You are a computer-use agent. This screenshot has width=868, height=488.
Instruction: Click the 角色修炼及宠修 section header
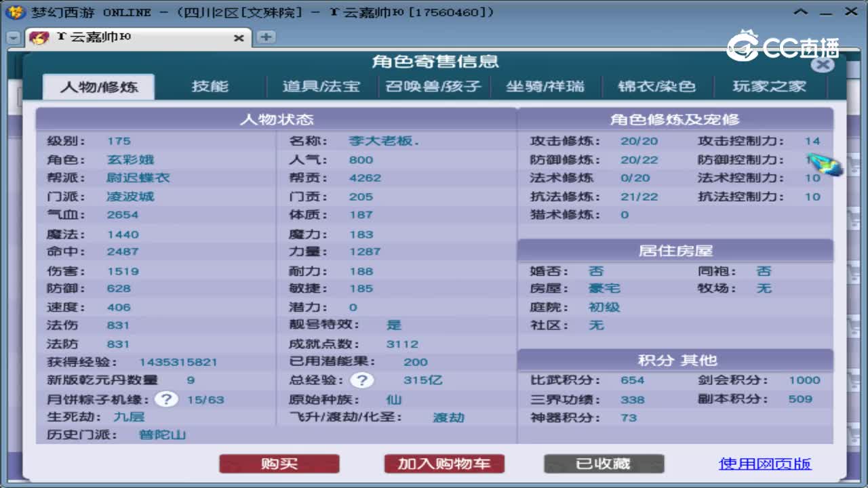tap(675, 119)
